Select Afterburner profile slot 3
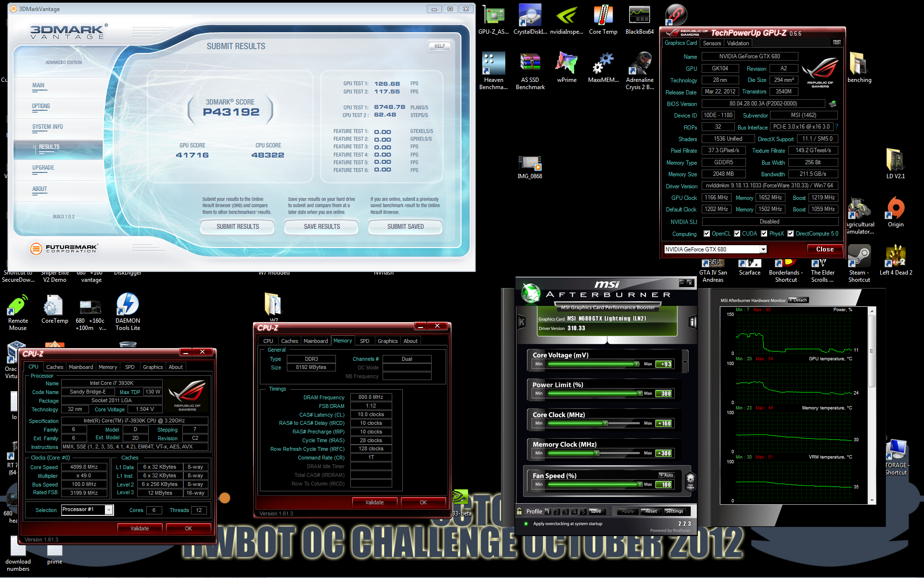Image resolution: width=924 pixels, height=578 pixels. [565, 512]
